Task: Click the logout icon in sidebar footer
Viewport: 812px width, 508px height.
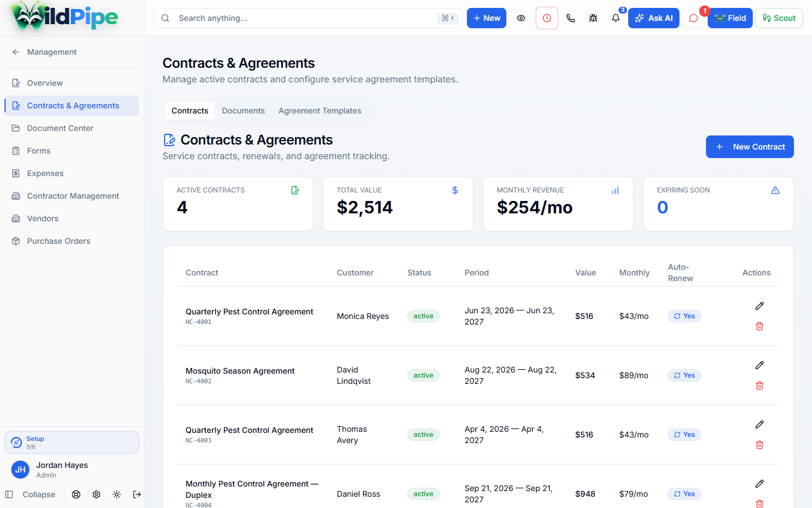Action: tap(137, 494)
